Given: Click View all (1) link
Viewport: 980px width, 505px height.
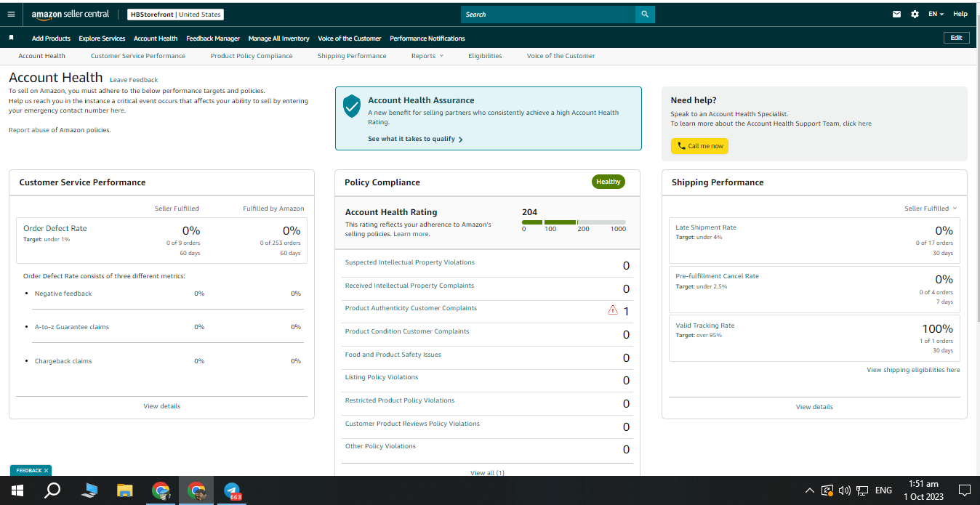Looking at the screenshot, I should (487, 472).
